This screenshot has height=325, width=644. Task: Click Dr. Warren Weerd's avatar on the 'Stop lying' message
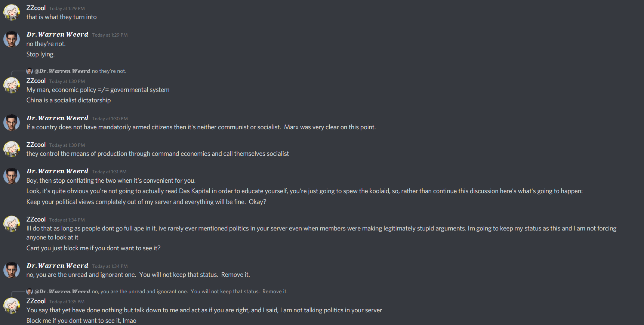12,39
